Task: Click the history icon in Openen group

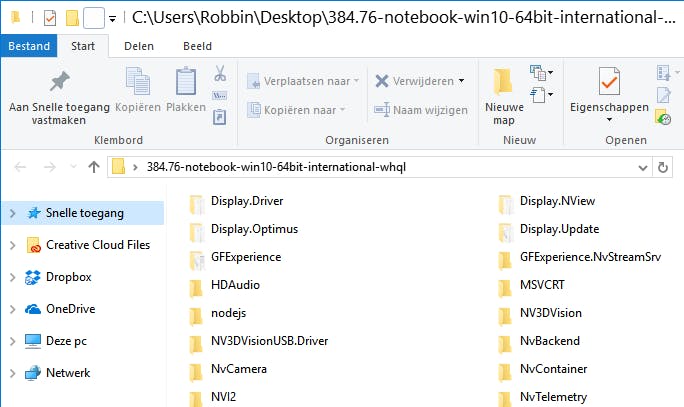Action: point(663,117)
